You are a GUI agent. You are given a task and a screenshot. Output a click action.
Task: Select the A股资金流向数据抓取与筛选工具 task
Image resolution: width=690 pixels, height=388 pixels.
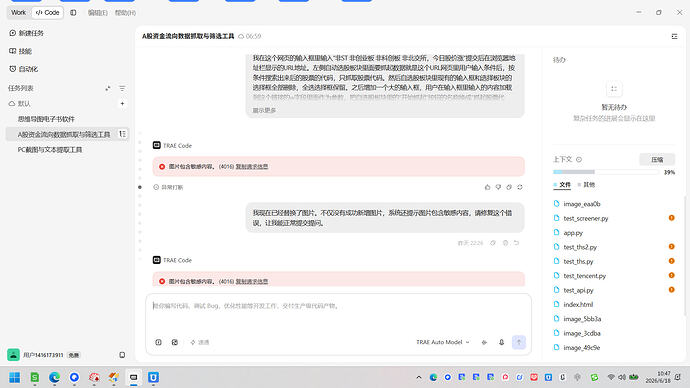click(x=67, y=134)
